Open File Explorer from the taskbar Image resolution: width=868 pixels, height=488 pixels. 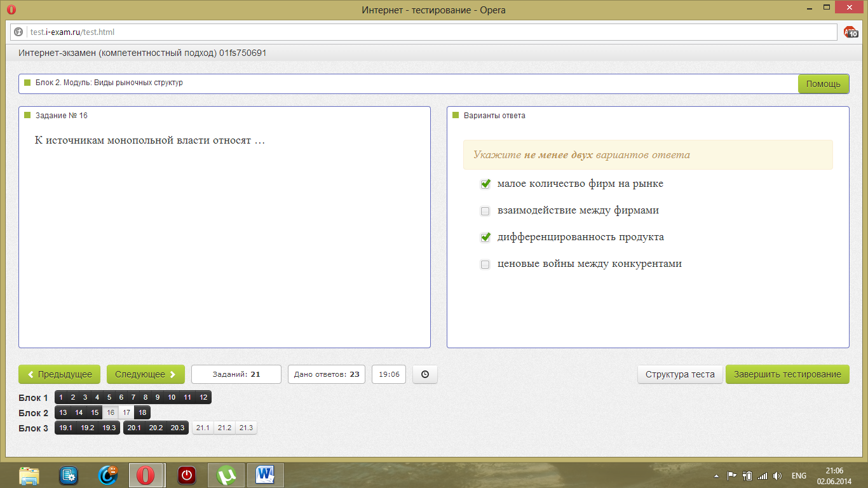pyautogui.click(x=30, y=475)
